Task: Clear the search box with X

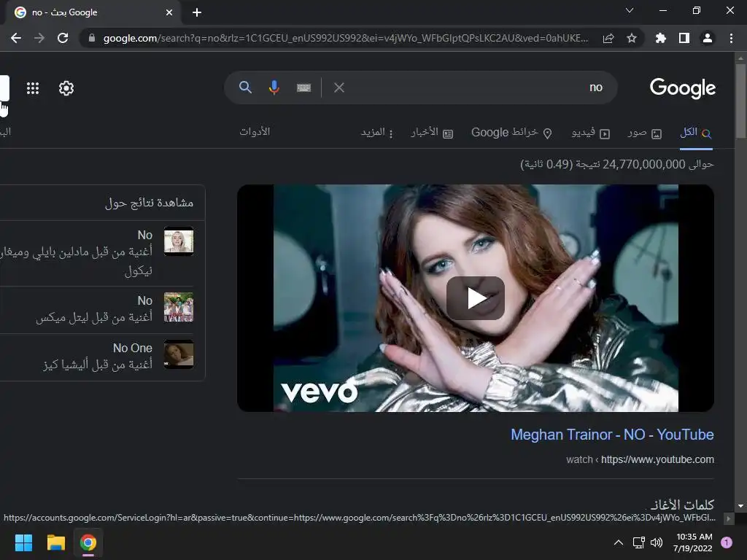Action: click(338, 87)
